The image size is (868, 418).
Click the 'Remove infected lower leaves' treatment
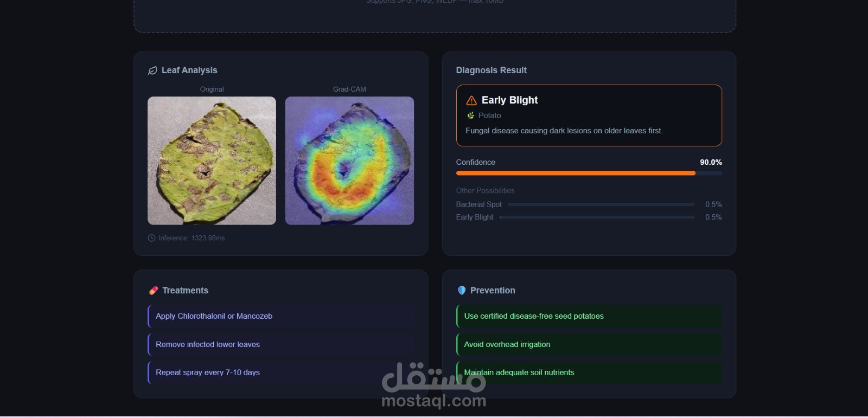pos(281,344)
